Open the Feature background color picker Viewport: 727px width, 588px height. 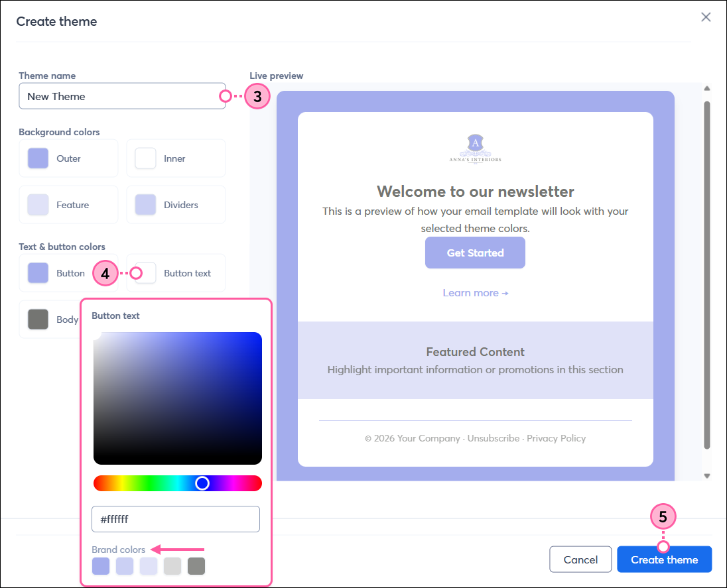38,204
